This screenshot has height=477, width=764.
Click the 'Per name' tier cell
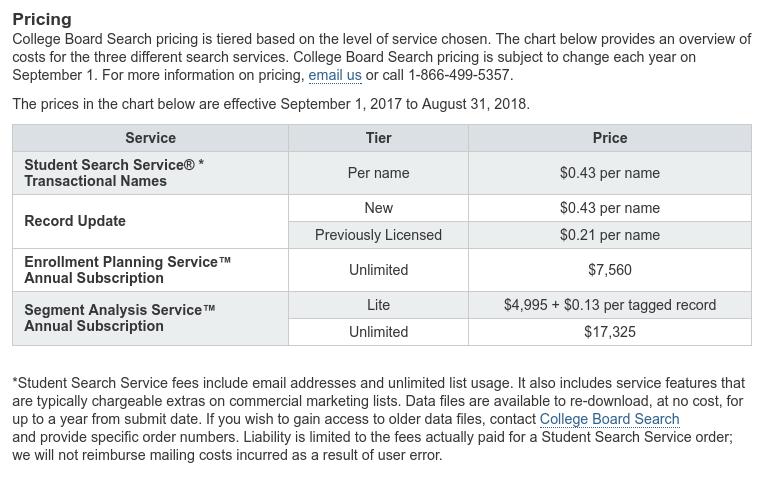pos(379,173)
